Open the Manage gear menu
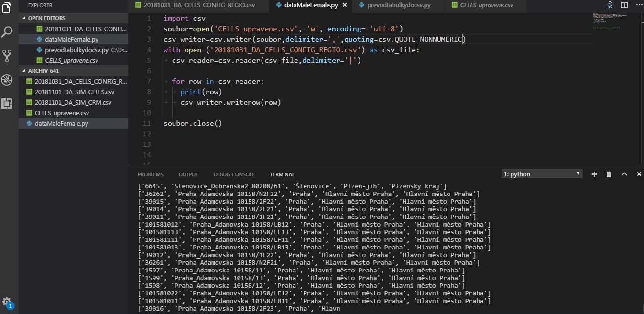644x314 pixels. 7,302
